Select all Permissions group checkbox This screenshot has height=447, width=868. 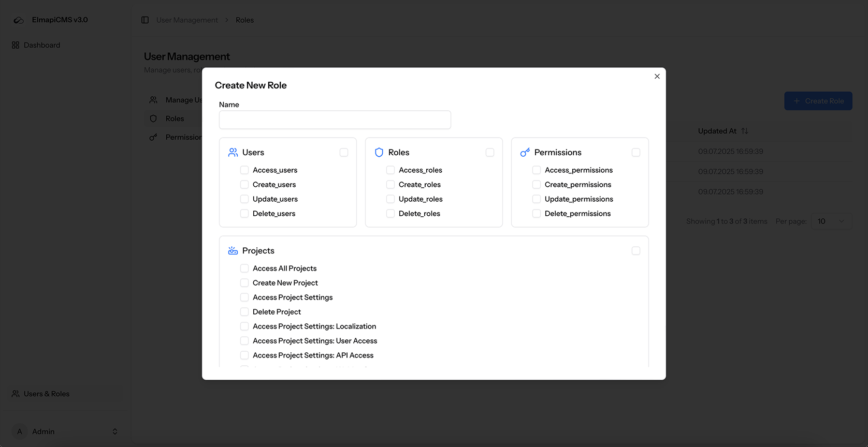[636, 153]
